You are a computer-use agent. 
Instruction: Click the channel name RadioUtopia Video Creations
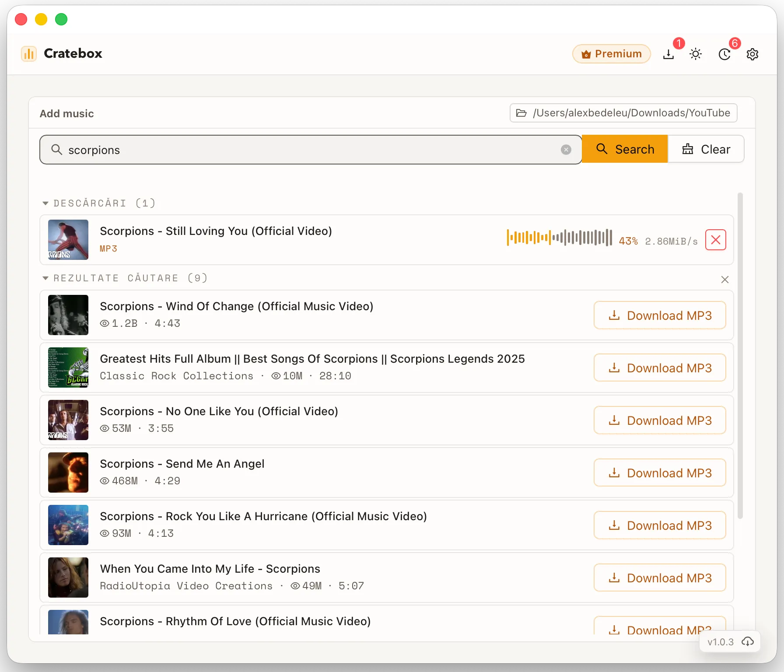tap(186, 586)
